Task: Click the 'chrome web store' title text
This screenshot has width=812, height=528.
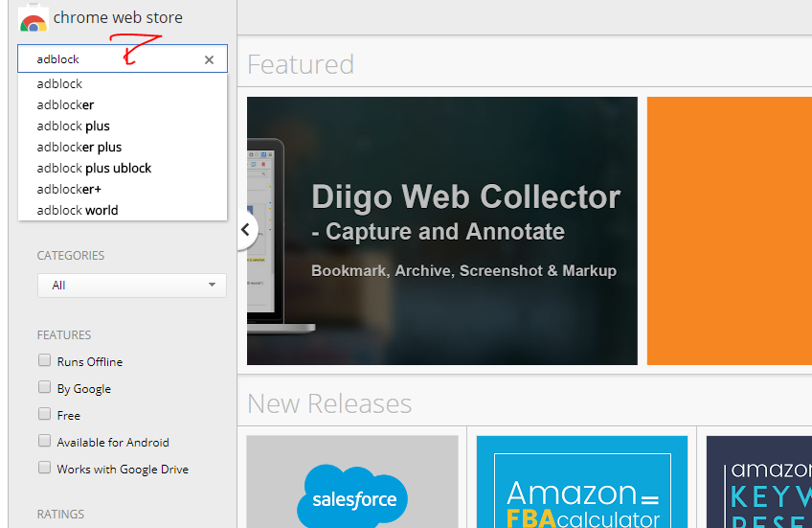Action: (x=118, y=17)
